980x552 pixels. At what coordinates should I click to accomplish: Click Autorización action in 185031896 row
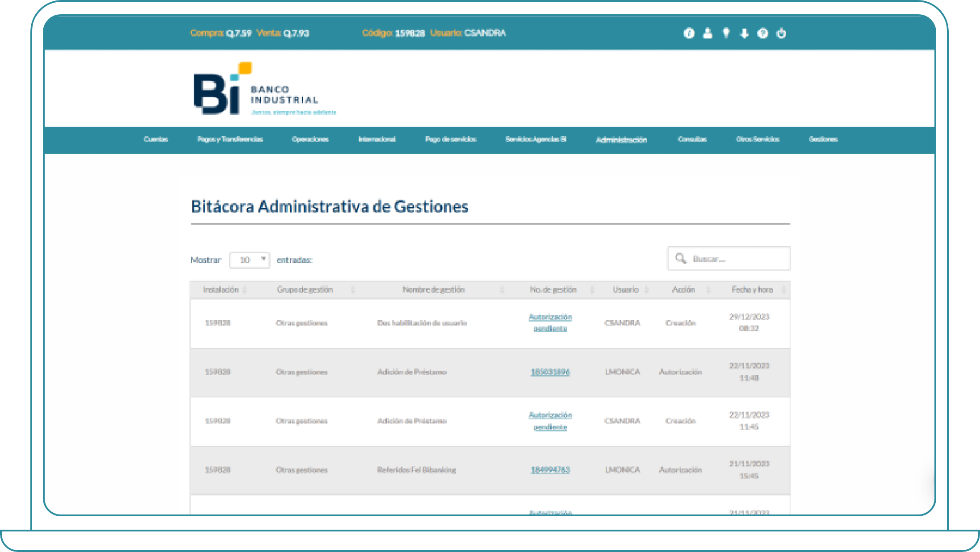(681, 372)
